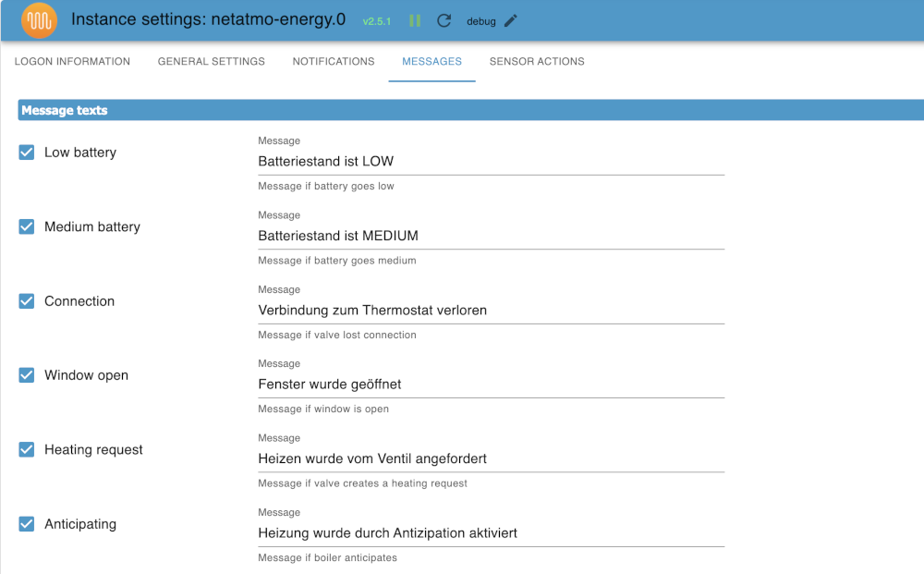Click the 'Fenster wurde geöffnet' message field

pos(491,385)
